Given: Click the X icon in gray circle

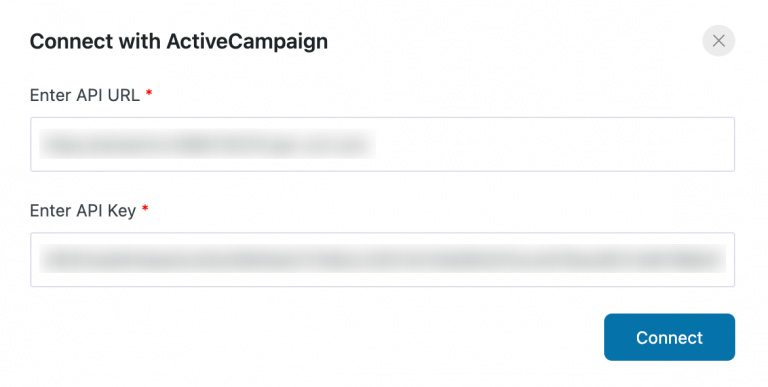Looking at the screenshot, I should pyautogui.click(x=718, y=41).
